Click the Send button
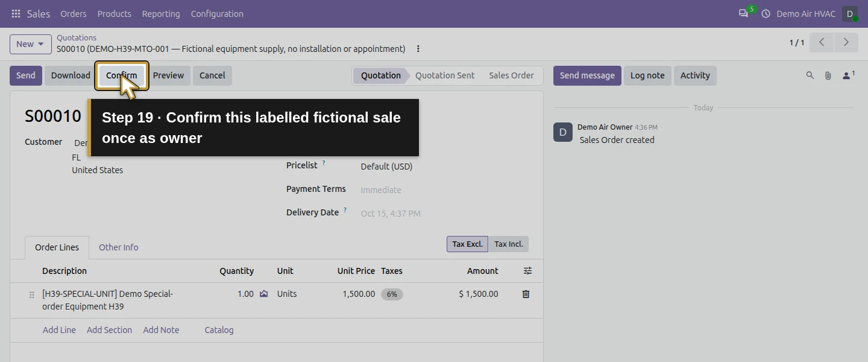The height and width of the screenshot is (362, 868). (x=26, y=75)
